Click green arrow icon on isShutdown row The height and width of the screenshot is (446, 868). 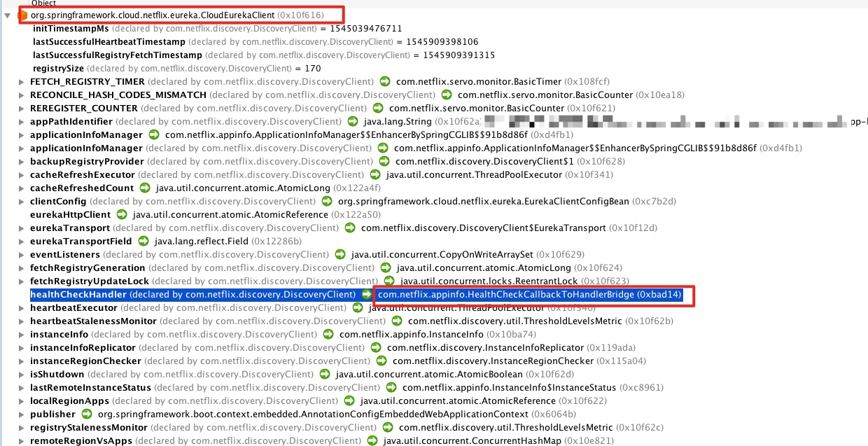click(x=325, y=374)
